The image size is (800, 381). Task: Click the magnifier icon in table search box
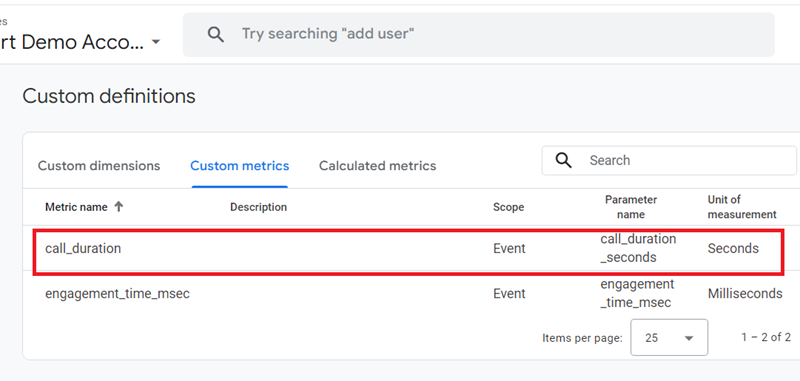(x=563, y=160)
